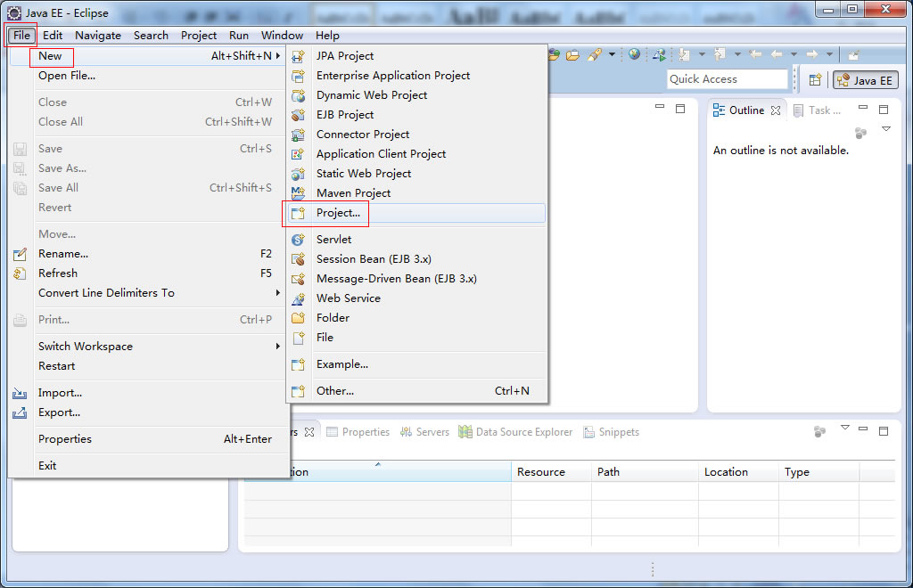Click the Last Edit Location arrow icon
The image size is (913, 588).
755,54
